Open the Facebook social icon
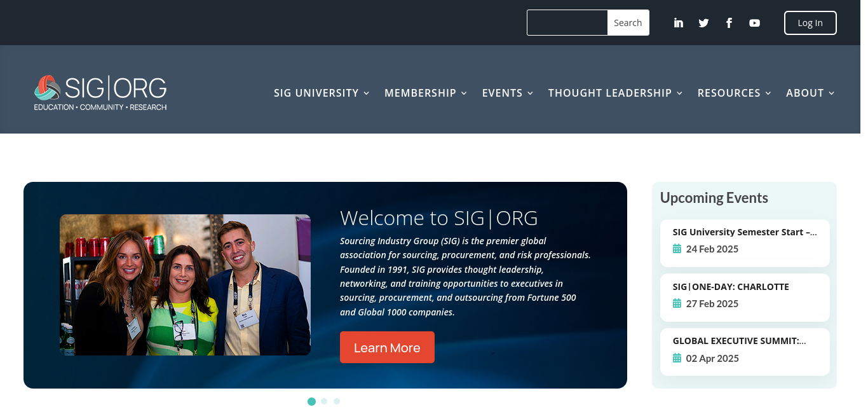 point(729,23)
